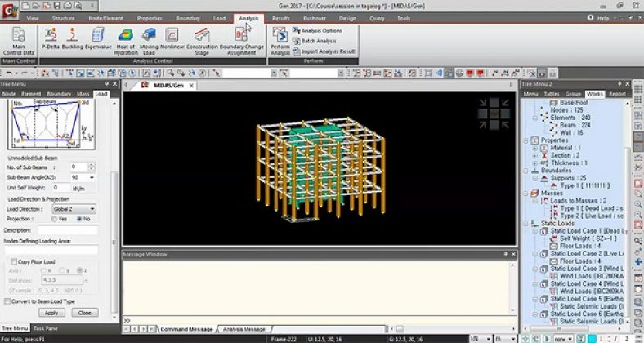Click Message Window vertical scrollbar
Image resolution: width=644 pixels, height=343 pixels.
click(x=513, y=288)
